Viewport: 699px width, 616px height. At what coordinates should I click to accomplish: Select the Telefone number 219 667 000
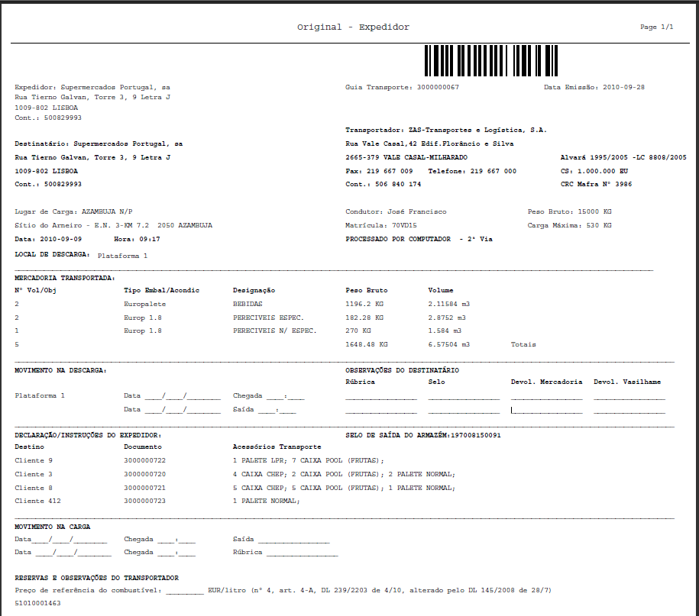click(x=494, y=171)
